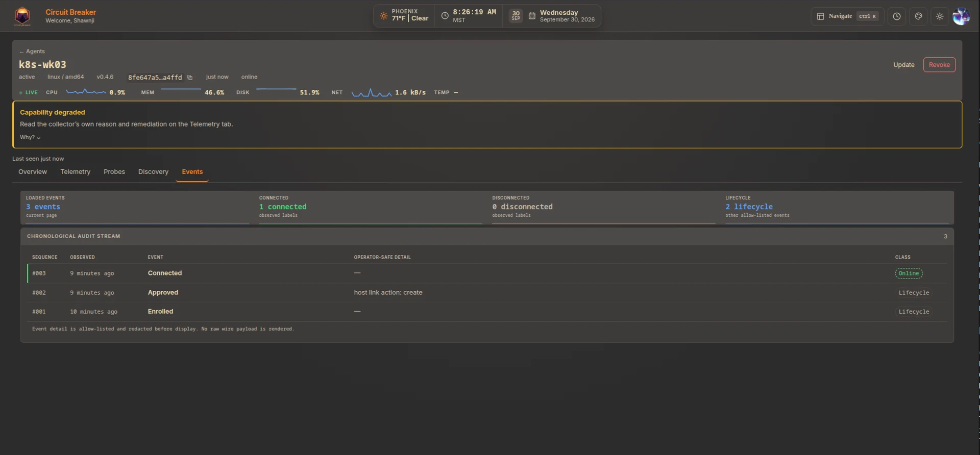Click the Lifecycle badge in the Approved row

click(914, 293)
